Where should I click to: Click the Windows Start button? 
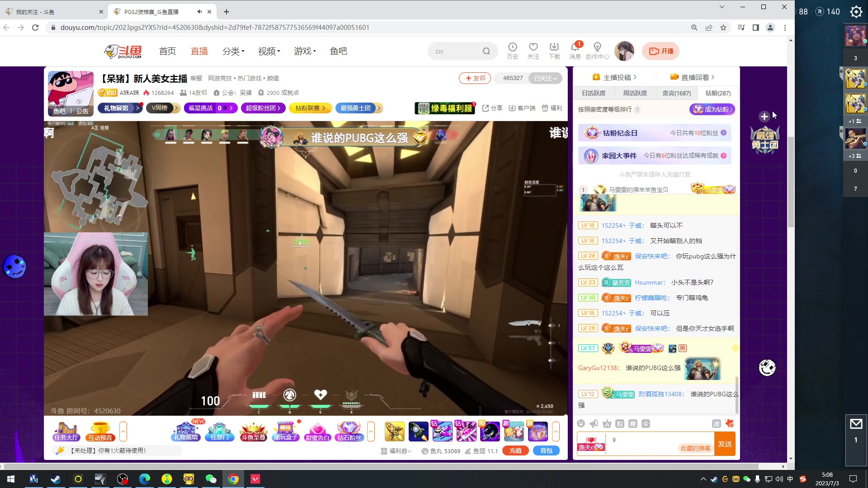(11, 479)
